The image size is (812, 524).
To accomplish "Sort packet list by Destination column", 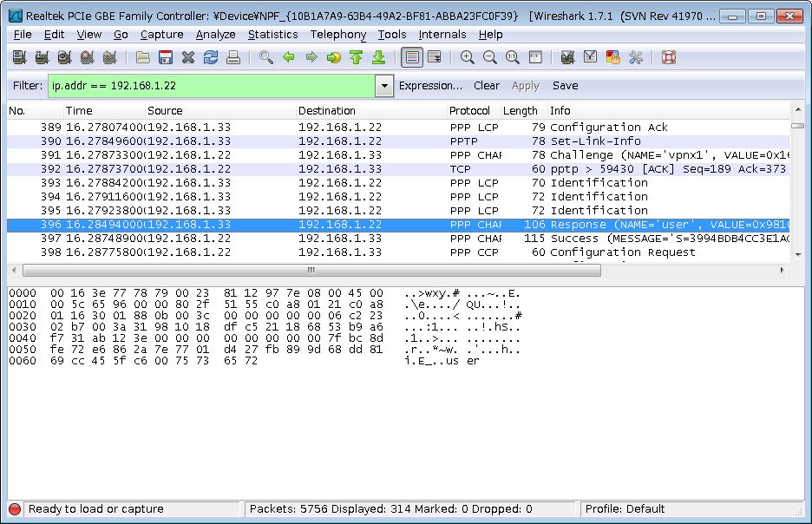I will coord(371,111).
